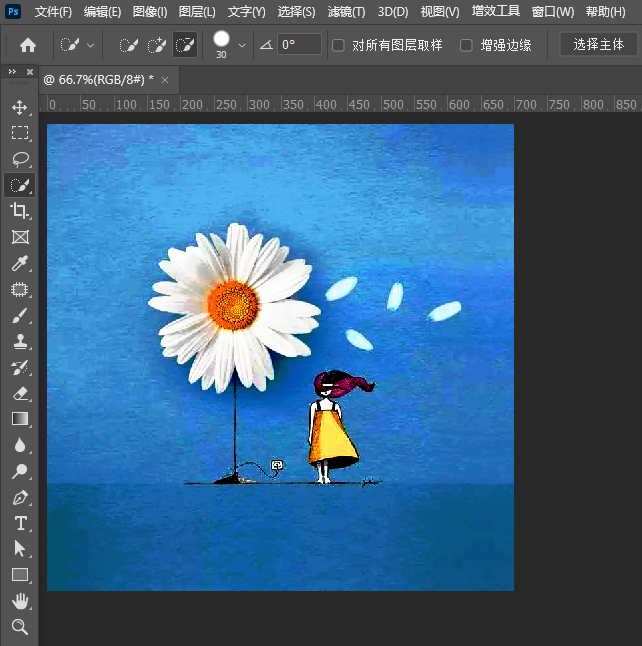Click the white brush size preview
The width and height of the screenshot is (642, 646).
(x=221, y=39)
